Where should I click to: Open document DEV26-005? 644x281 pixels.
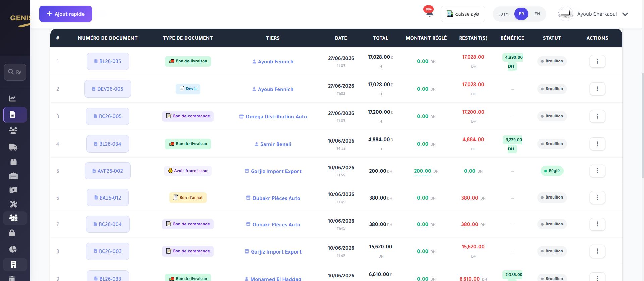tap(108, 89)
